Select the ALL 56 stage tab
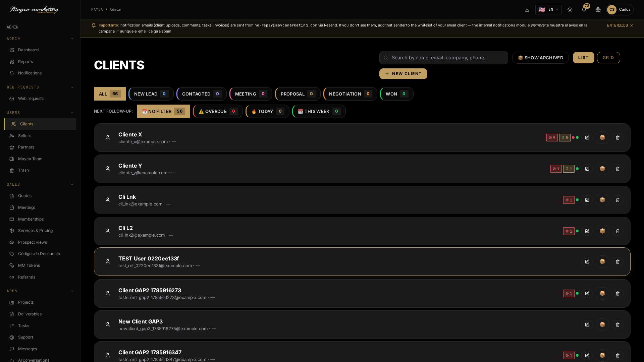This screenshot has height=362, width=644. click(110, 94)
